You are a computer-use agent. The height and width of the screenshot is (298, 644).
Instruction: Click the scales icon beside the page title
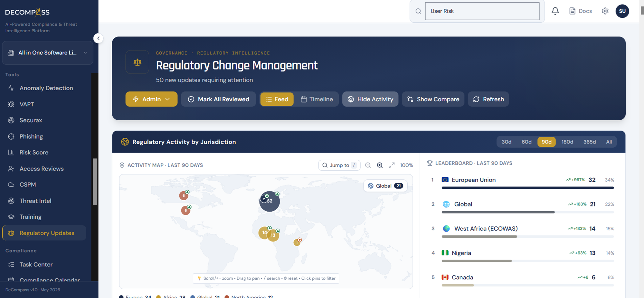[137, 62]
